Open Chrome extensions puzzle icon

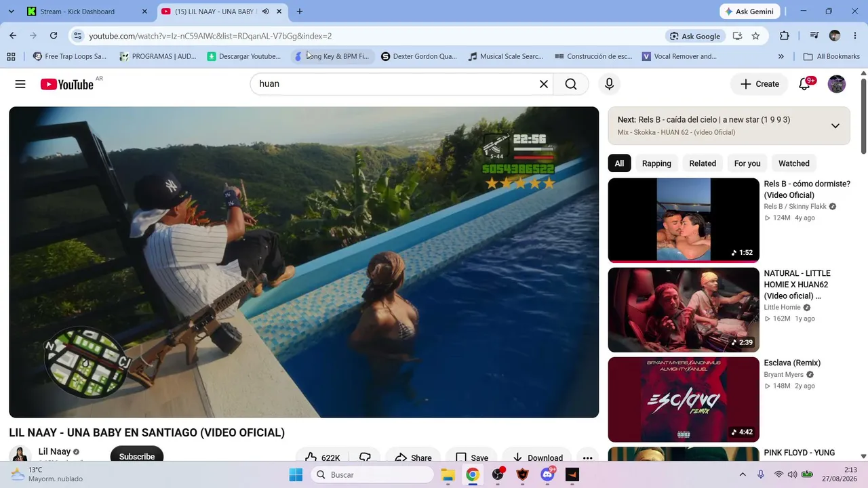(785, 36)
